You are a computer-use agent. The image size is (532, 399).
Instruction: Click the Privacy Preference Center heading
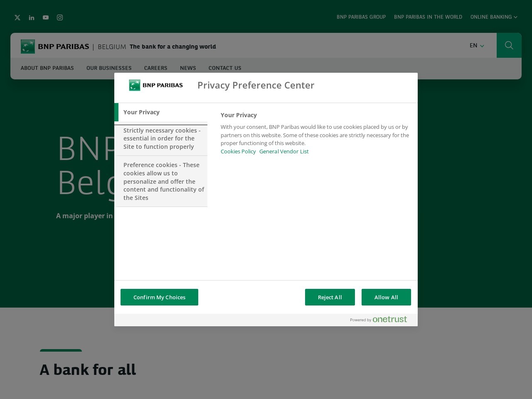pyautogui.click(x=256, y=85)
